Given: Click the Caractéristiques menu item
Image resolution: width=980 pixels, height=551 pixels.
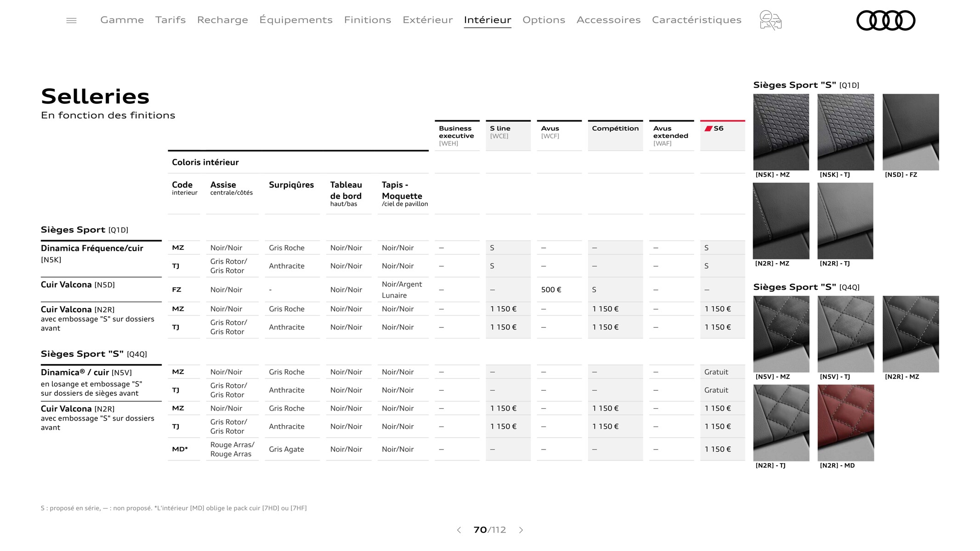Looking at the screenshot, I should click(x=697, y=19).
